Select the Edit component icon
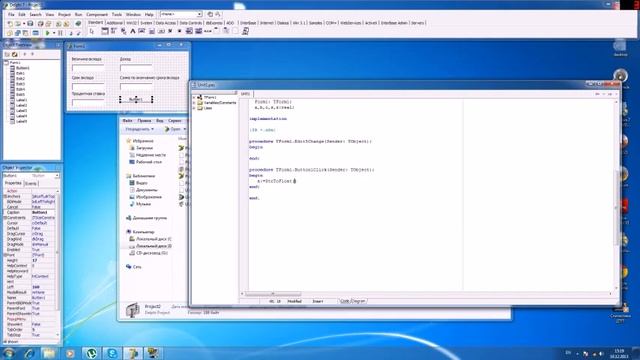Image resolution: width=640 pixels, height=360 pixels. [142, 31]
